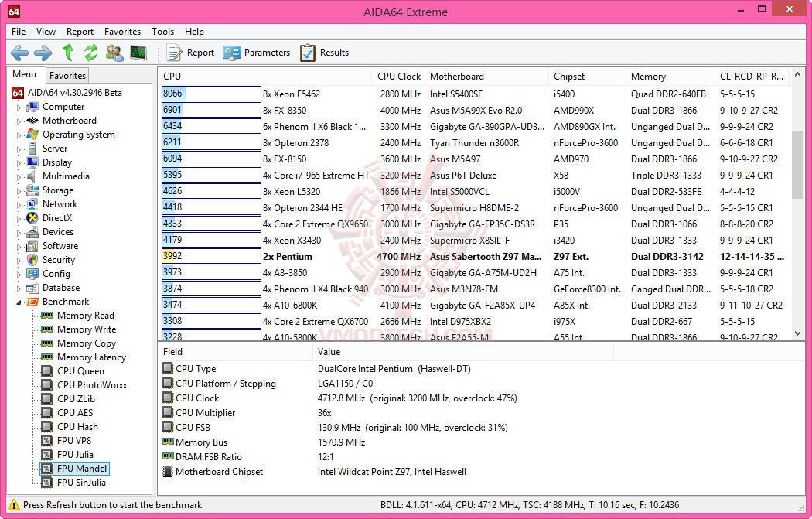
Task: Select FPU VP8 benchmark icon
Action: click(x=47, y=441)
